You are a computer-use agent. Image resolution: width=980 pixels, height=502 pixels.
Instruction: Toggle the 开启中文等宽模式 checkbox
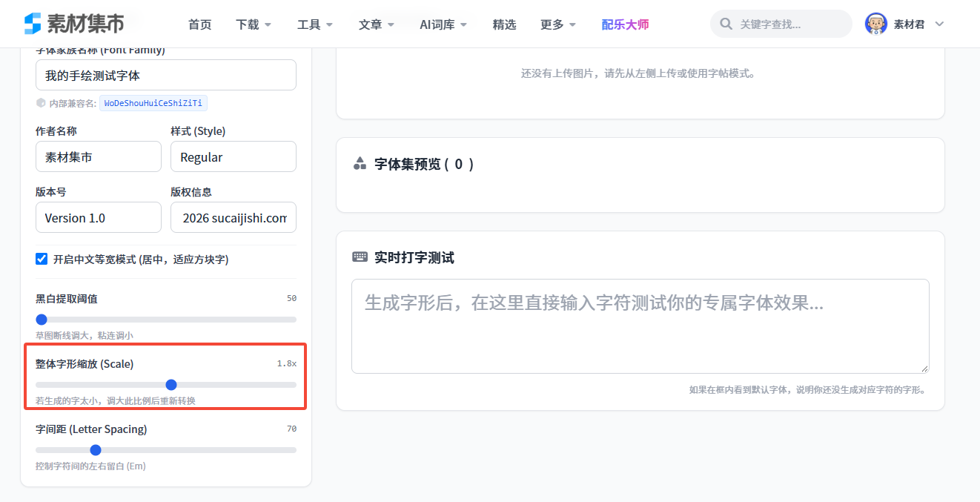click(x=42, y=259)
